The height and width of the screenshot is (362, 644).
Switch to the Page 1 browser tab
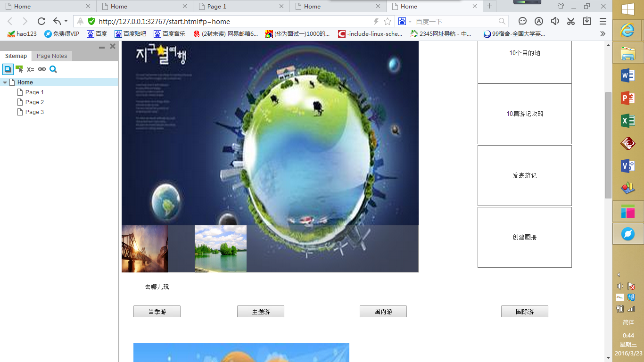click(241, 6)
